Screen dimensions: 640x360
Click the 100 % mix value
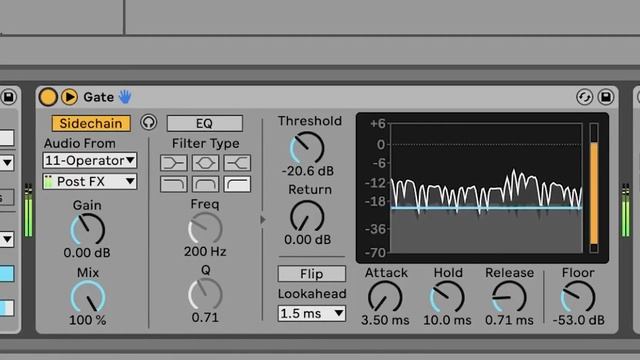coord(87,320)
